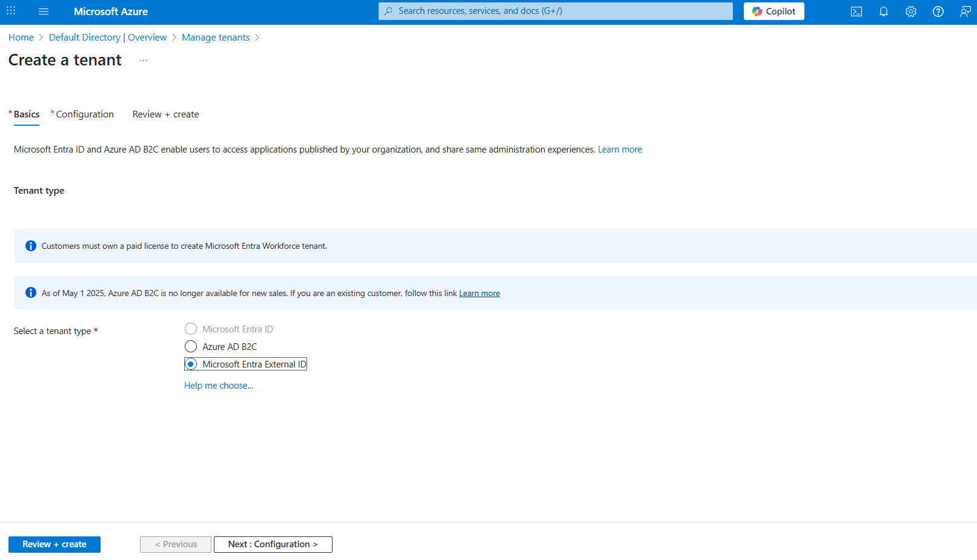The image size is (977, 560).
Task: Open Learn more link in B2C notice
Action: [479, 294]
